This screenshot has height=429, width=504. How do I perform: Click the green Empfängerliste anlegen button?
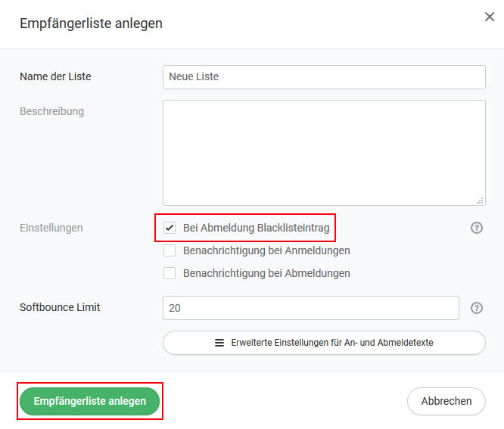pyautogui.click(x=90, y=401)
